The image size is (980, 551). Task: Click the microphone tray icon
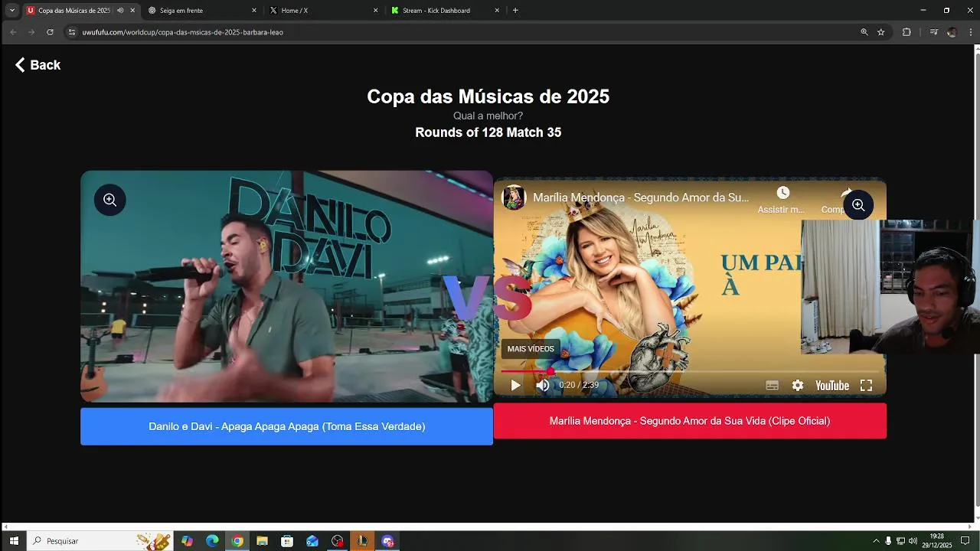(888, 541)
